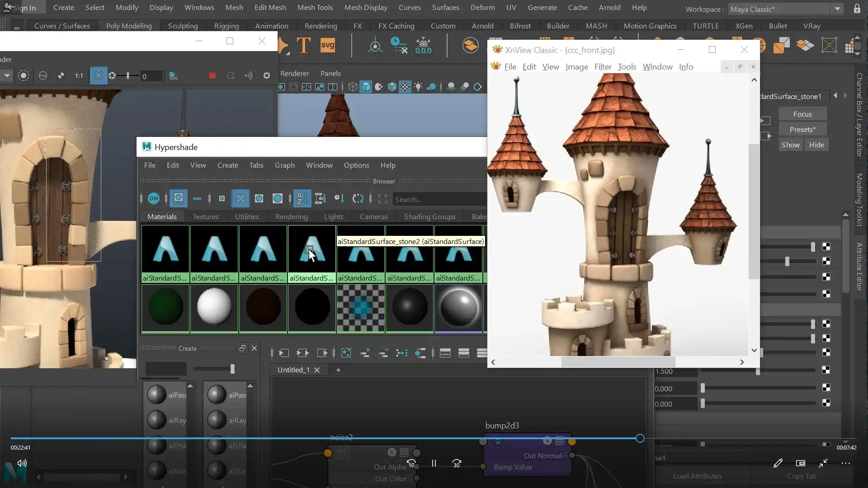Viewport: 868px width, 488px height.
Task: Open the Workspace Maya Classic dropdown
Action: point(837,9)
